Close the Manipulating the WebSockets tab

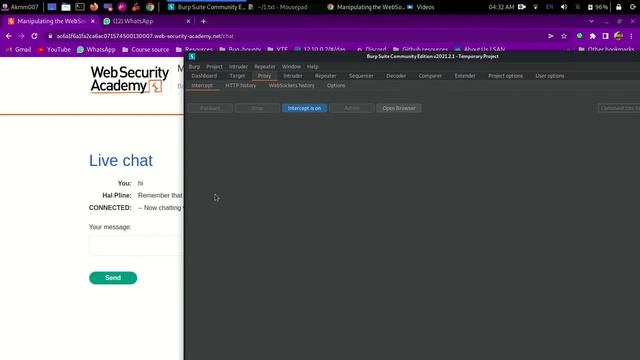coord(93,21)
